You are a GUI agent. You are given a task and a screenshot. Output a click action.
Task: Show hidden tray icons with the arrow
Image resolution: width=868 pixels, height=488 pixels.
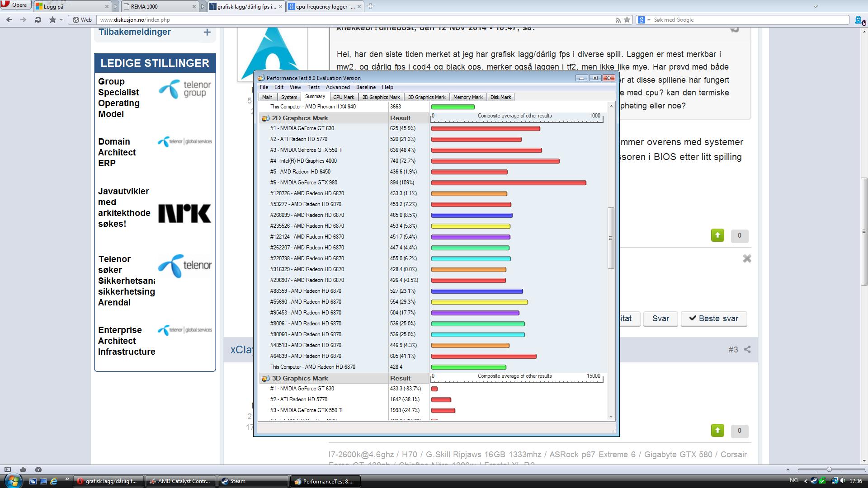[x=806, y=481]
